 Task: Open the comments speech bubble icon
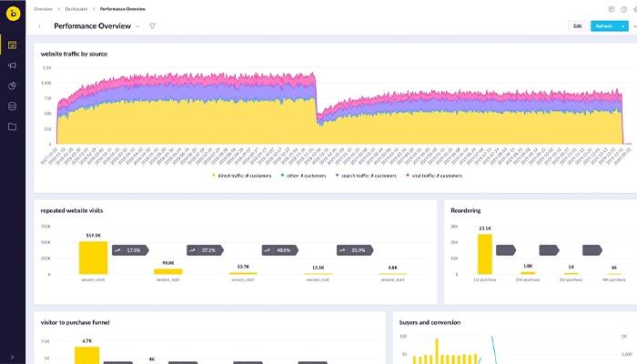612,9
